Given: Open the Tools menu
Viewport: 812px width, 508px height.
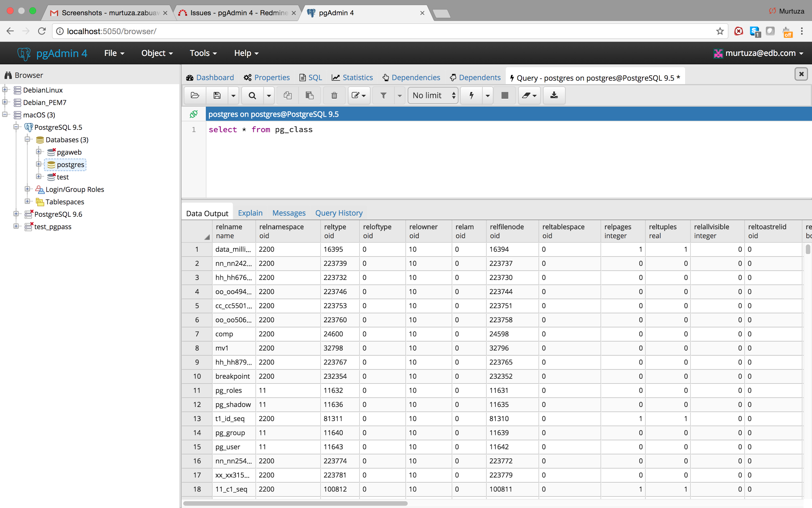Looking at the screenshot, I should [x=203, y=53].
